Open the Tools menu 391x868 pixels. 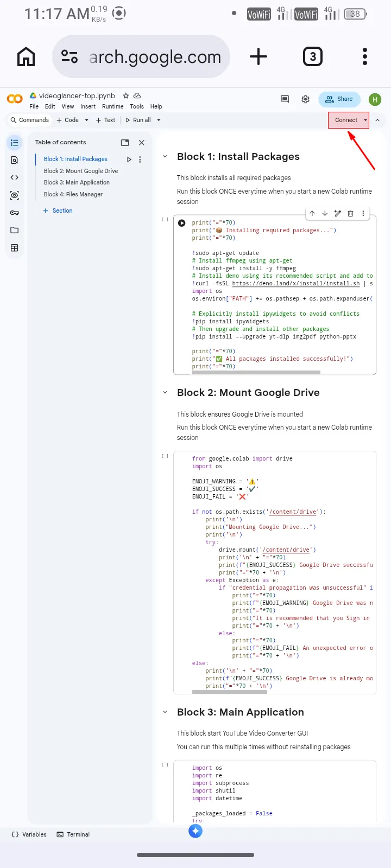[x=137, y=107]
